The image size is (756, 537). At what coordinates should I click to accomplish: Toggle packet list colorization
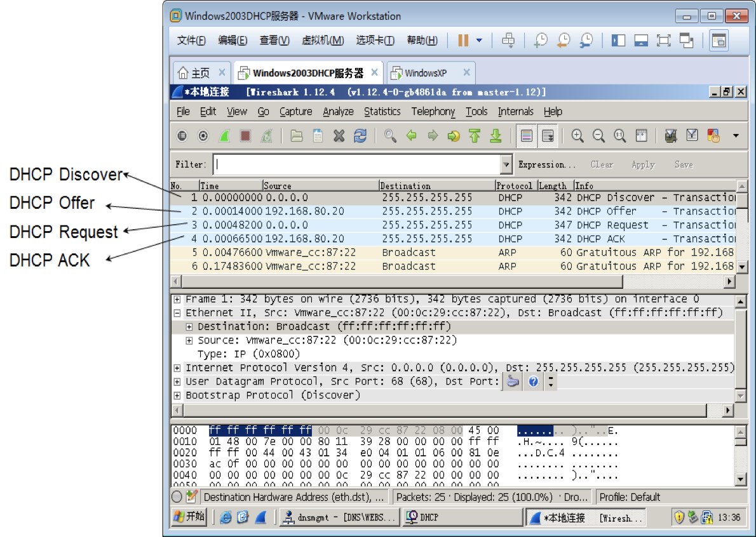(x=527, y=136)
